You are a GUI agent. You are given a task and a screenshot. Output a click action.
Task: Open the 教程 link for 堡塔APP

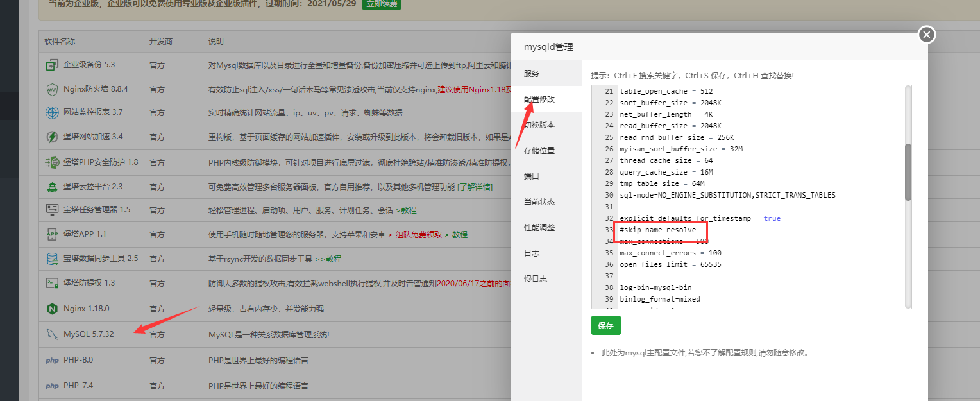tap(460, 234)
